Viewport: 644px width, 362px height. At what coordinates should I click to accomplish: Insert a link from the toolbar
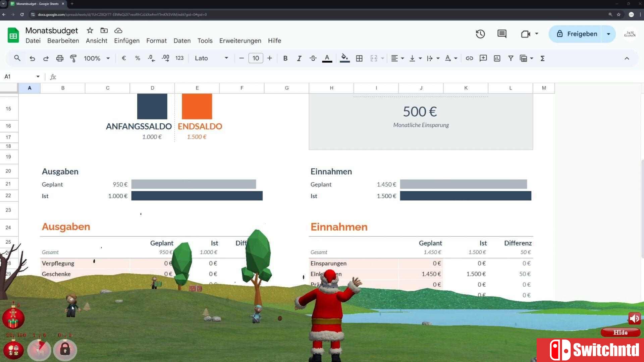click(469, 58)
